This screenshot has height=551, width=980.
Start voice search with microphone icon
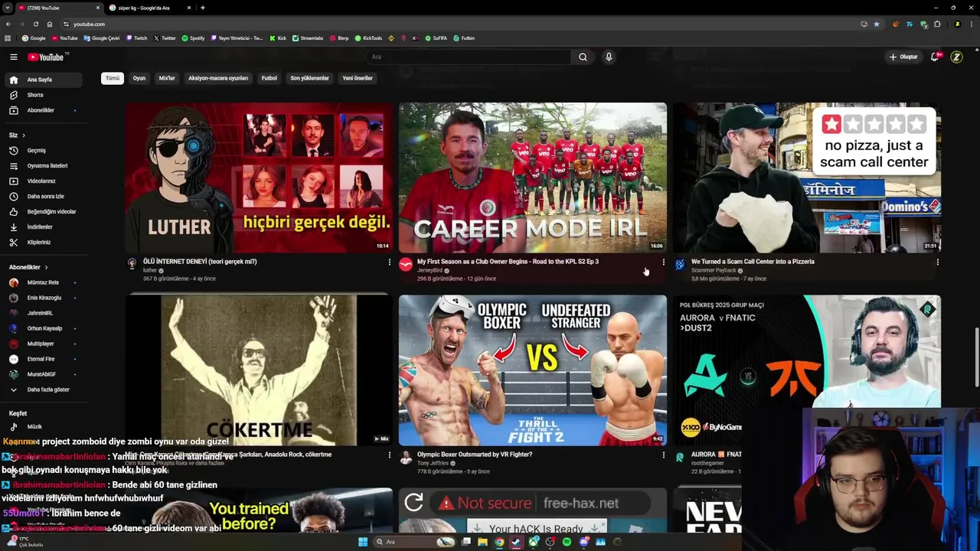click(609, 57)
